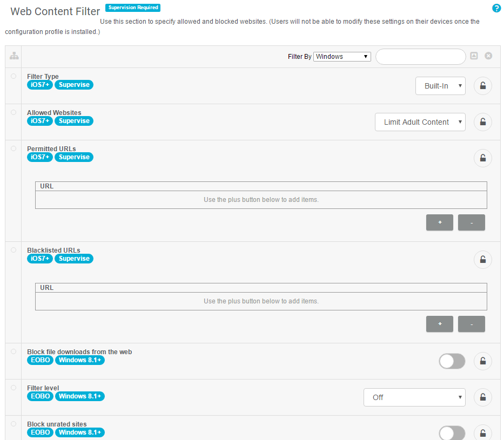This screenshot has height=440, width=504.
Task: Click the lock icon beside Allowed Websites
Action: point(482,121)
